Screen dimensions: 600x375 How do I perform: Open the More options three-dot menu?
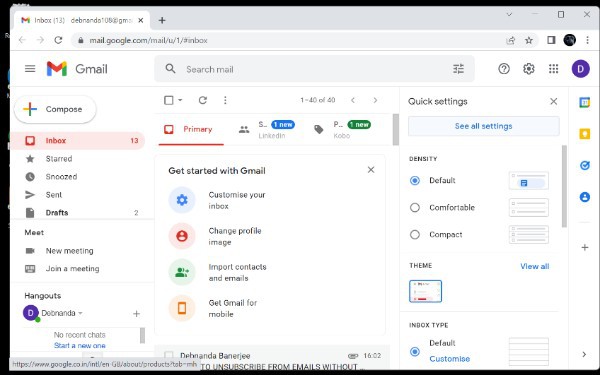[x=225, y=100]
